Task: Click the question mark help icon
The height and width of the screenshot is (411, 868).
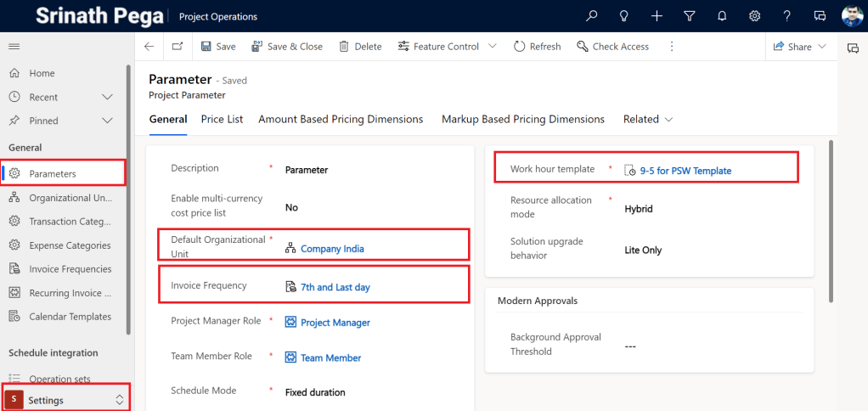Action: 786,16
